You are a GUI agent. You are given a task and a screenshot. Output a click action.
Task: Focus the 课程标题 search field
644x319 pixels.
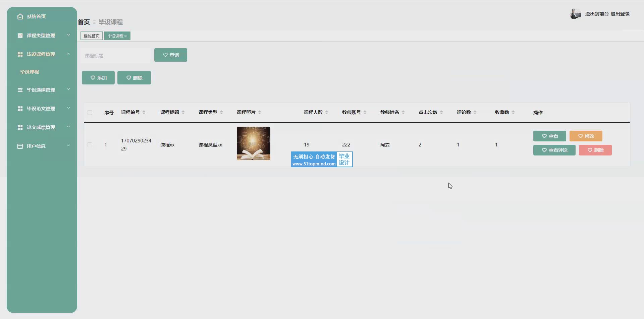pos(116,56)
